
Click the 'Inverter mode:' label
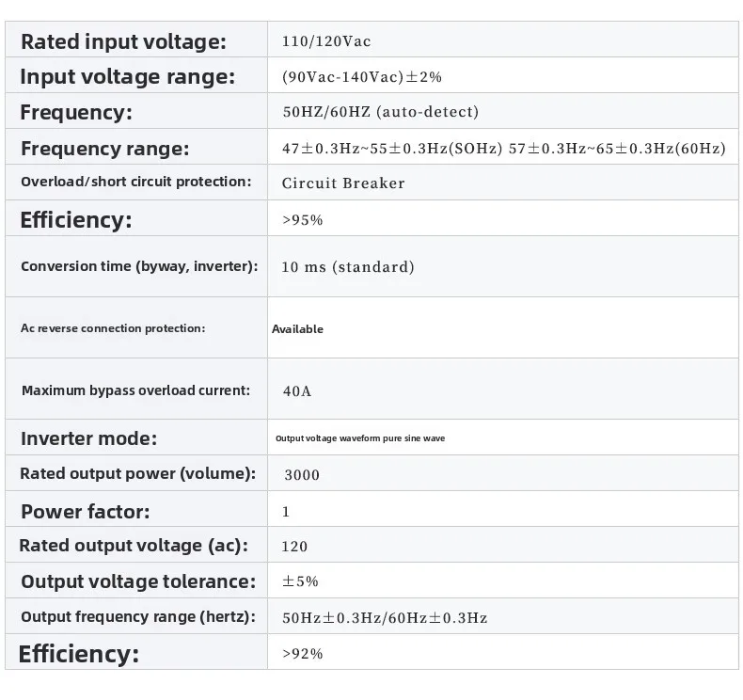(x=88, y=438)
